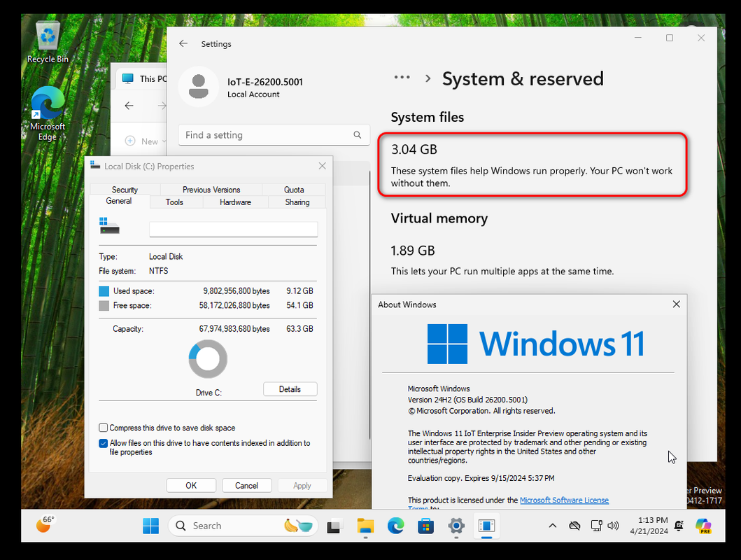Switch to the Security tab
This screenshot has height=560, width=741.
tap(125, 190)
